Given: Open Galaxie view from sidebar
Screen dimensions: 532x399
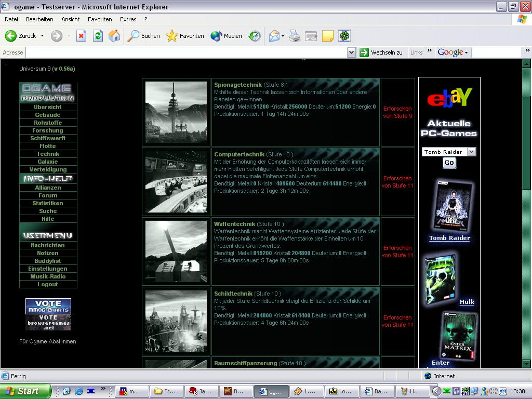Looking at the screenshot, I should [x=48, y=162].
